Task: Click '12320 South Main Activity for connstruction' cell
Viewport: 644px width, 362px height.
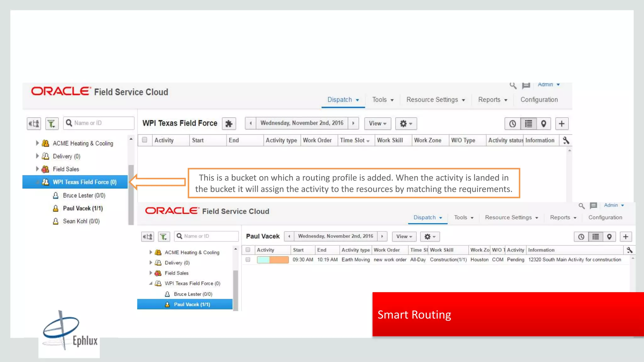Action: click(x=575, y=260)
